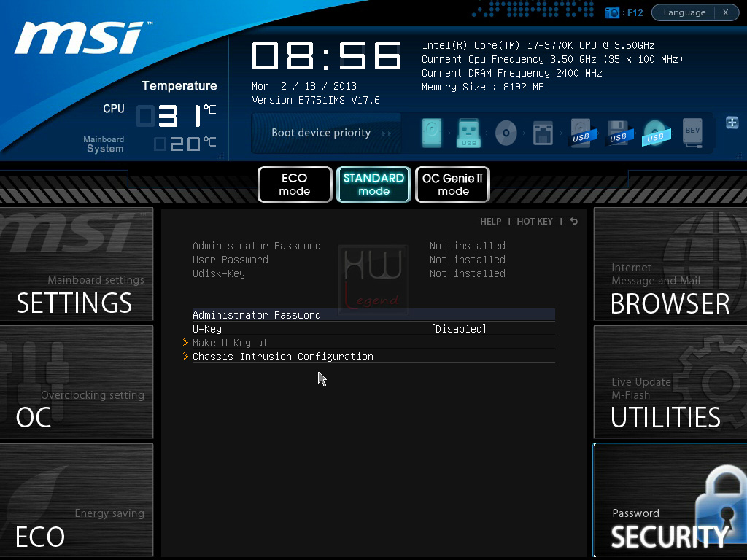The width and height of the screenshot is (747, 560).
Task: Click the Udisk-Key Not installed status
Action: tap(468, 273)
